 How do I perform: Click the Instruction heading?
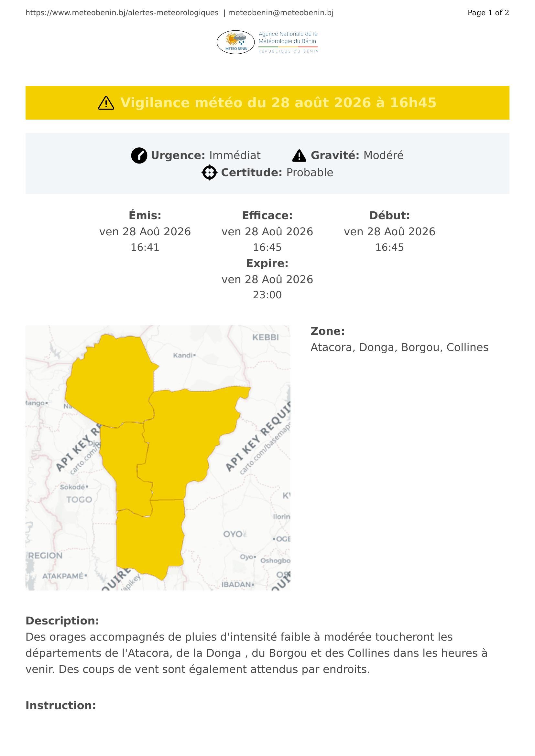(60, 706)
